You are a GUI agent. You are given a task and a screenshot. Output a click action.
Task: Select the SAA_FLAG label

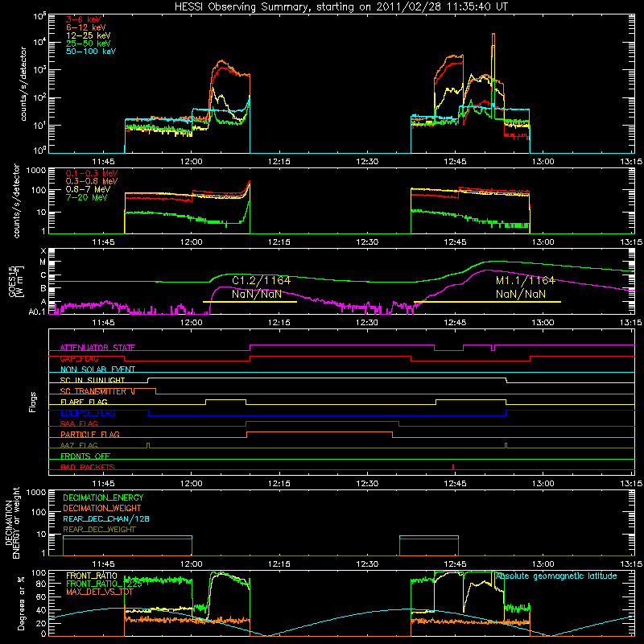point(79,424)
